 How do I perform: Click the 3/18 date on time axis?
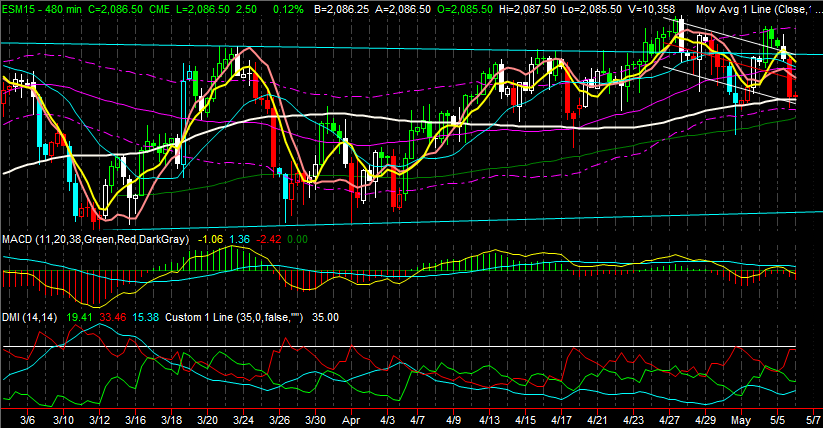172,420
